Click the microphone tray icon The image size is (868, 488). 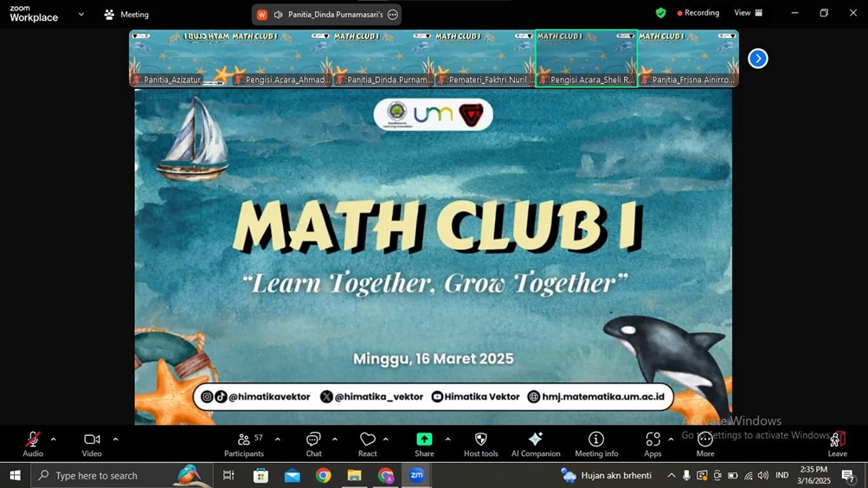point(686,475)
